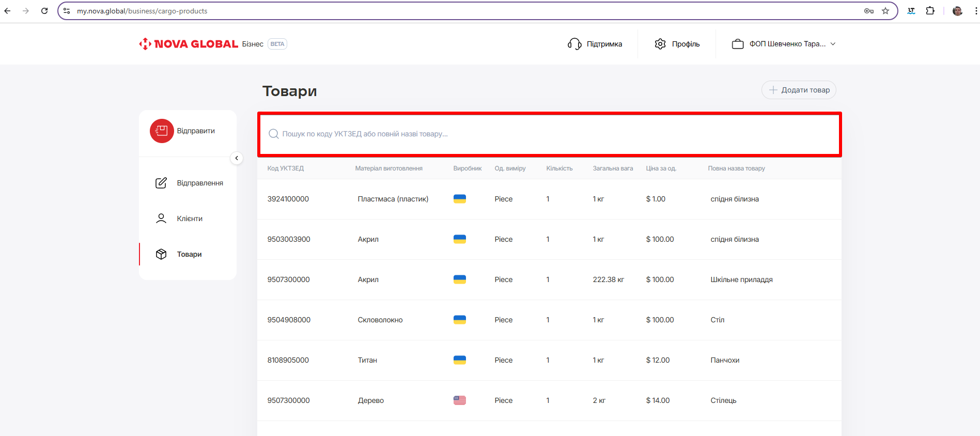This screenshot has height=436, width=980.
Task: Collapse the sidebar with the chevron arrow
Action: 237,158
